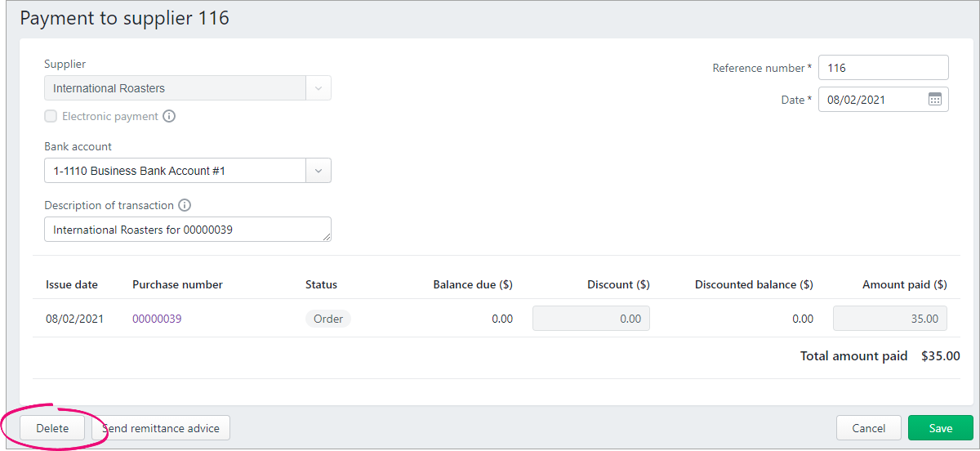Select the Amount paid field
Image resolution: width=980 pixels, height=451 pixels.
coord(890,319)
